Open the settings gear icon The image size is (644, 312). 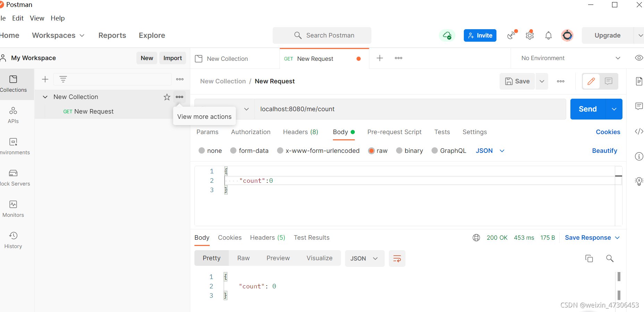[x=530, y=35]
